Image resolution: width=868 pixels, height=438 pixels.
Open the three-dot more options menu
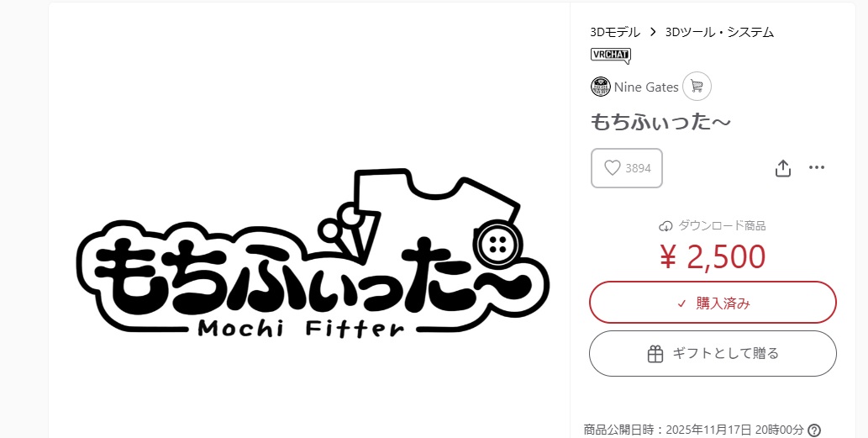pyautogui.click(x=817, y=167)
